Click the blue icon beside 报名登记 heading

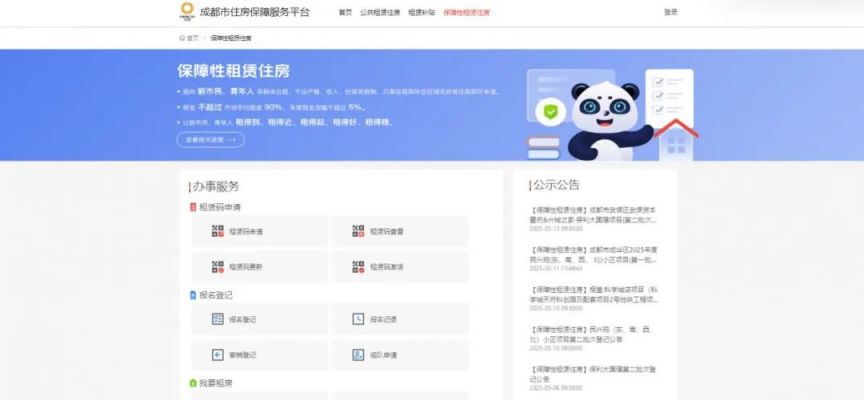coord(193,295)
